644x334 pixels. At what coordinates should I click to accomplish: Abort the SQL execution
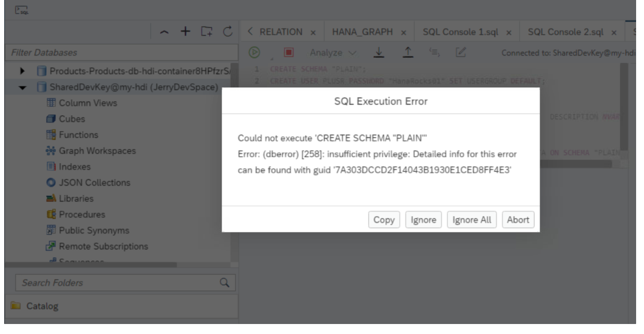(x=518, y=220)
